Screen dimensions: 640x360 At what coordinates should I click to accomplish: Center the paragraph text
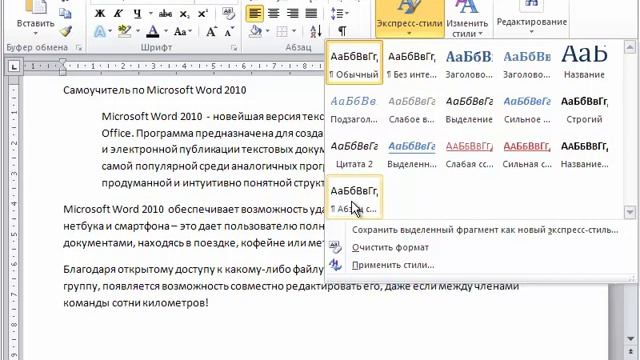pos(273,13)
